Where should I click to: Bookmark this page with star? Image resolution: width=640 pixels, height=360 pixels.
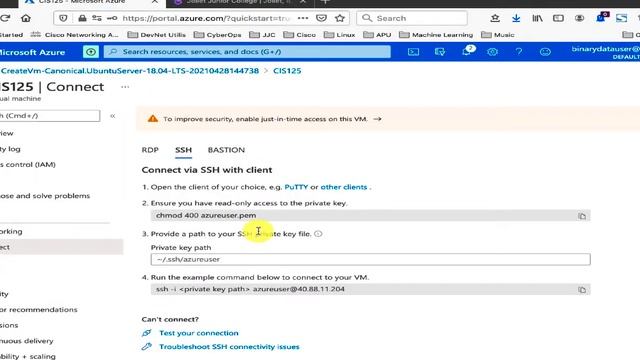coord(340,18)
